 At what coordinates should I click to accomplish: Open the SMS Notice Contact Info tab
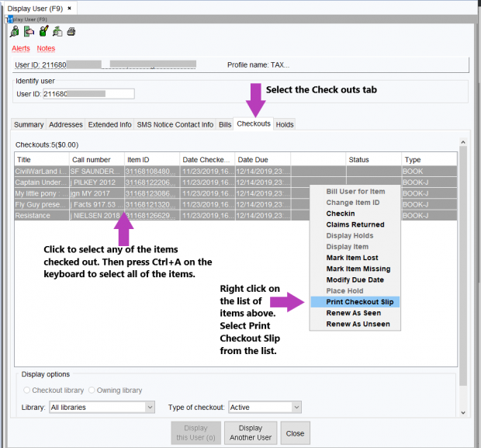pyautogui.click(x=175, y=125)
